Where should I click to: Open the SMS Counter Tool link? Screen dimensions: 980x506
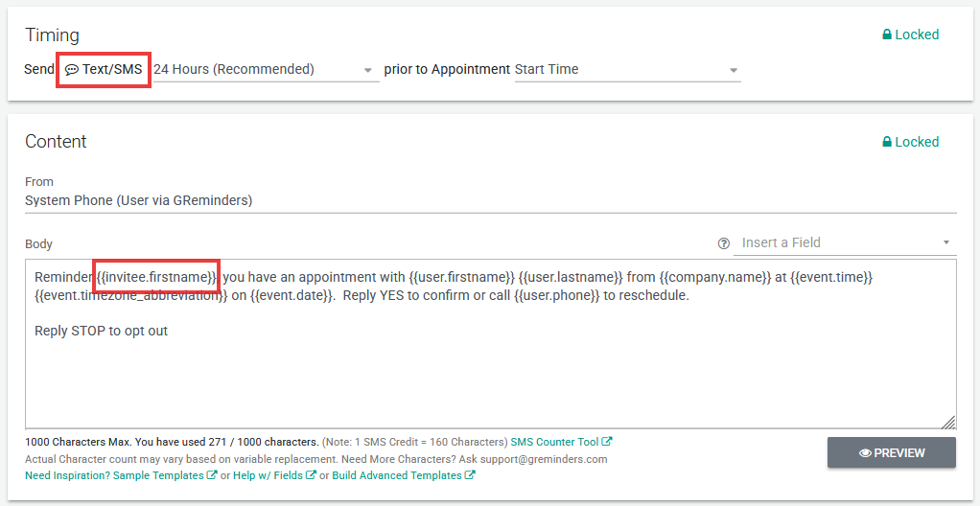555,443
